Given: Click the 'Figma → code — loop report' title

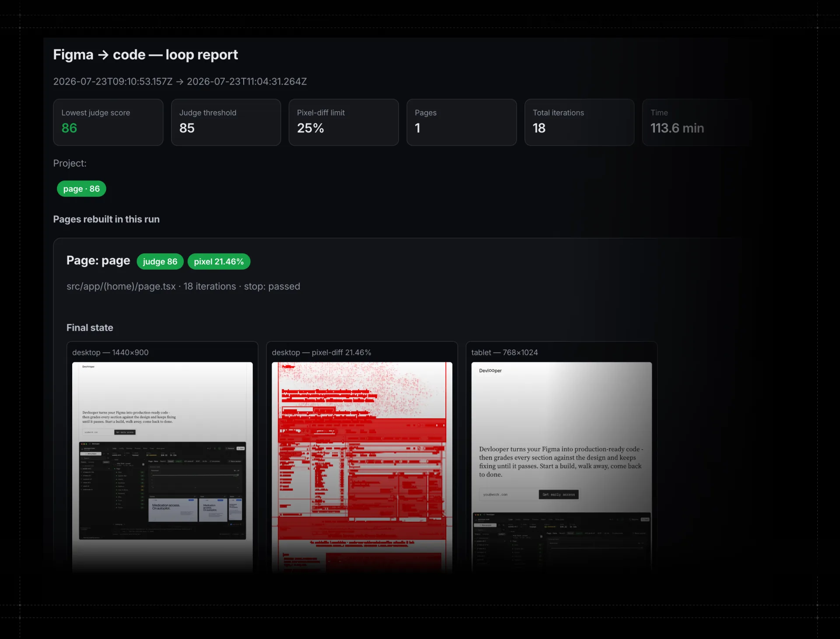Looking at the screenshot, I should [x=145, y=55].
